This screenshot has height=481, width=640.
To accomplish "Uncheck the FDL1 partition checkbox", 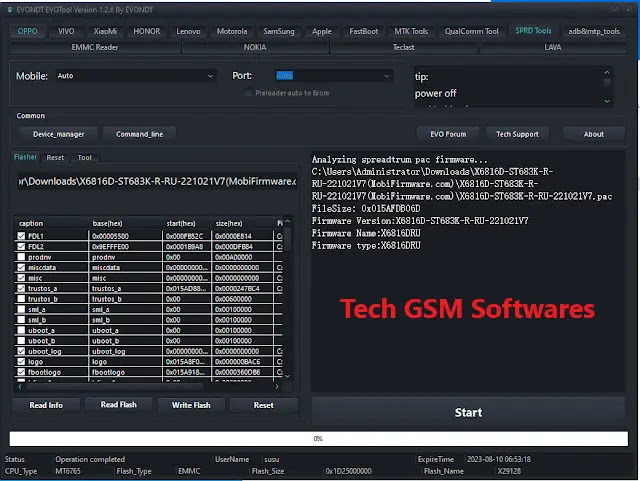I will point(21,236).
